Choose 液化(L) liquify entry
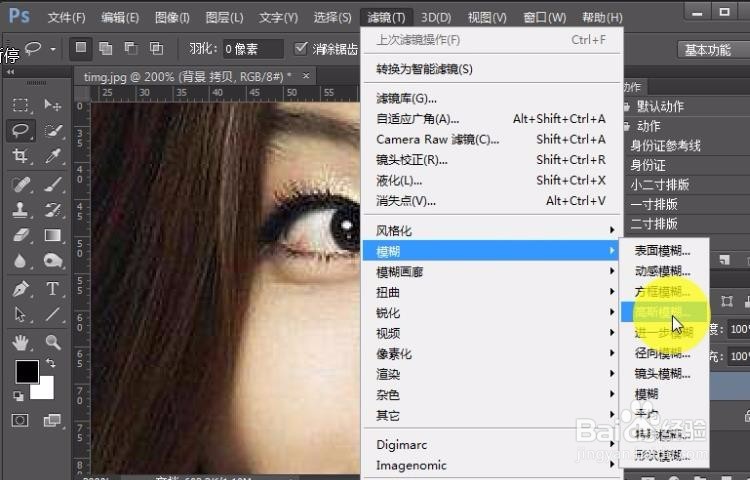Image resolution: width=750 pixels, height=480 pixels. [x=491, y=180]
